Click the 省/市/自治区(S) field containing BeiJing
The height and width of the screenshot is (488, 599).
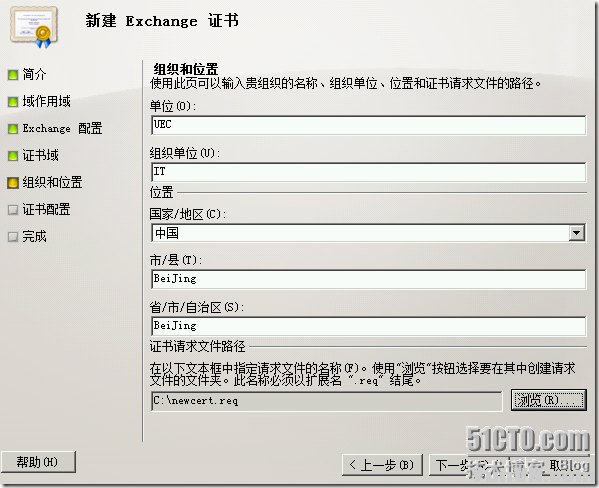(368, 326)
